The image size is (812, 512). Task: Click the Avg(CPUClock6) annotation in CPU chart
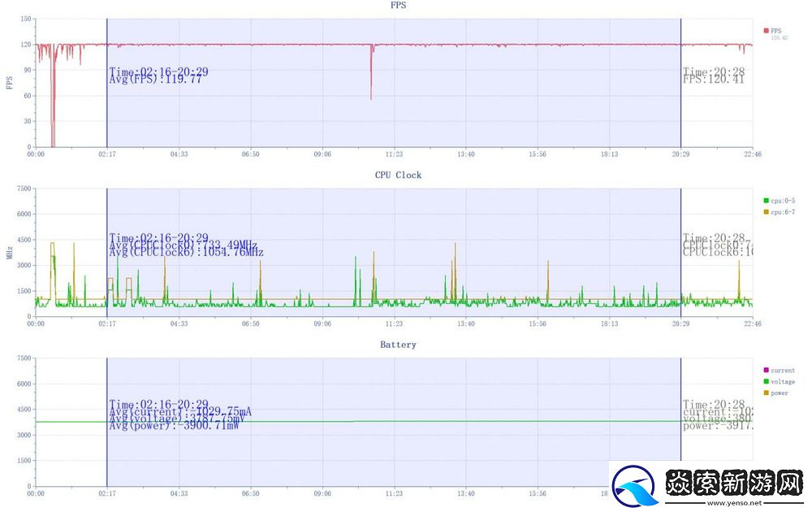click(x=187, y=253)
